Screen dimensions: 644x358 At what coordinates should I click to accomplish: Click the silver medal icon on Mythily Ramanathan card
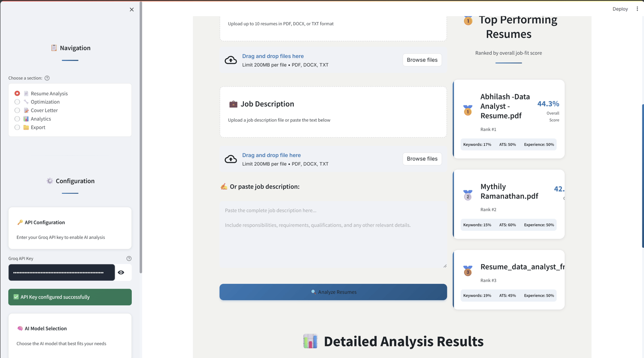click(468, 195)
